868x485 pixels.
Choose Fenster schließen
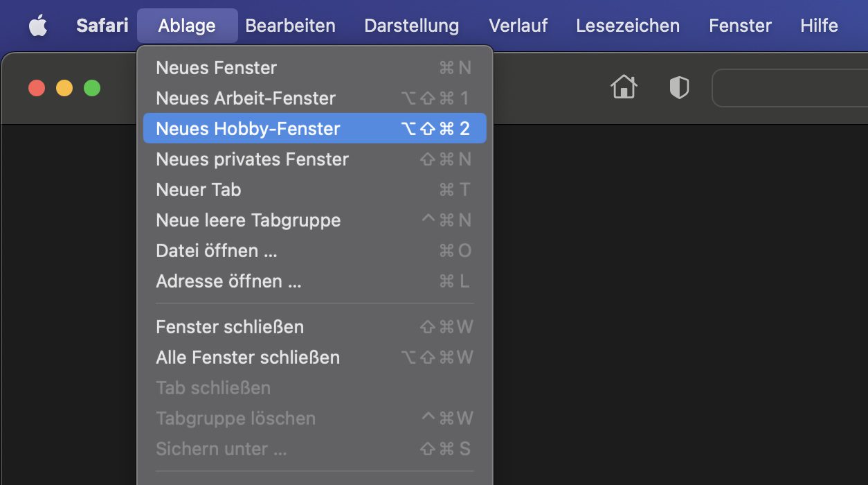click(x=315, y=327)
